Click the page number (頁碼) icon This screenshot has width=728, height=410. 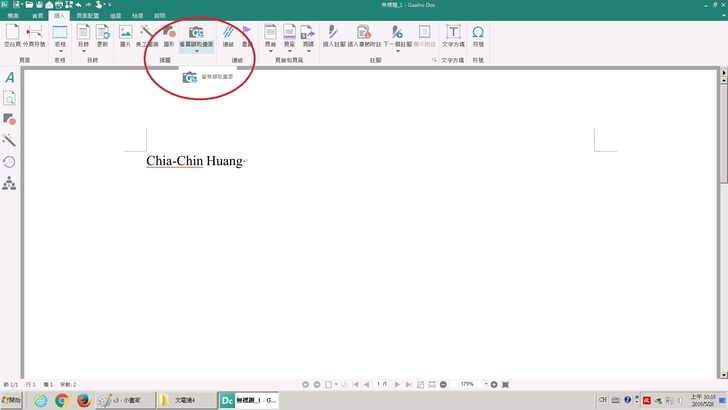pos(308,32)
